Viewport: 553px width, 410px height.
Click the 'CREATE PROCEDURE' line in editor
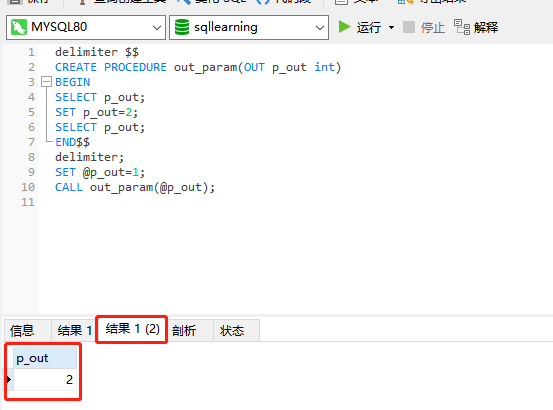point(198,67)
